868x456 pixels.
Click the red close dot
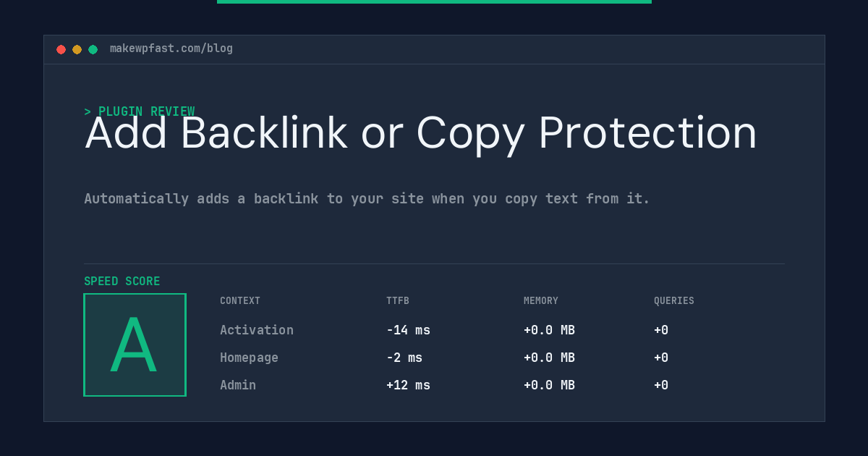pyautogui.click(x=61, y=49)
